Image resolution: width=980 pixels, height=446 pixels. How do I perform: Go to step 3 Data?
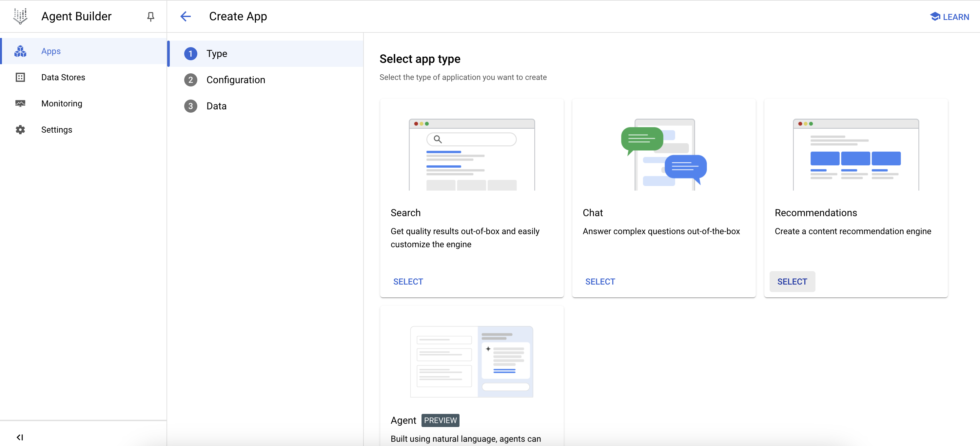coord(216,106)
